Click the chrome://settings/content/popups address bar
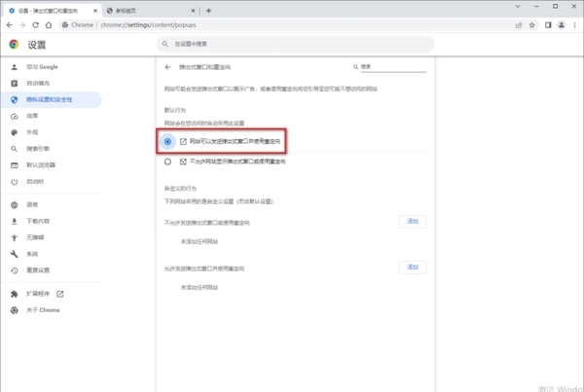 285,25
